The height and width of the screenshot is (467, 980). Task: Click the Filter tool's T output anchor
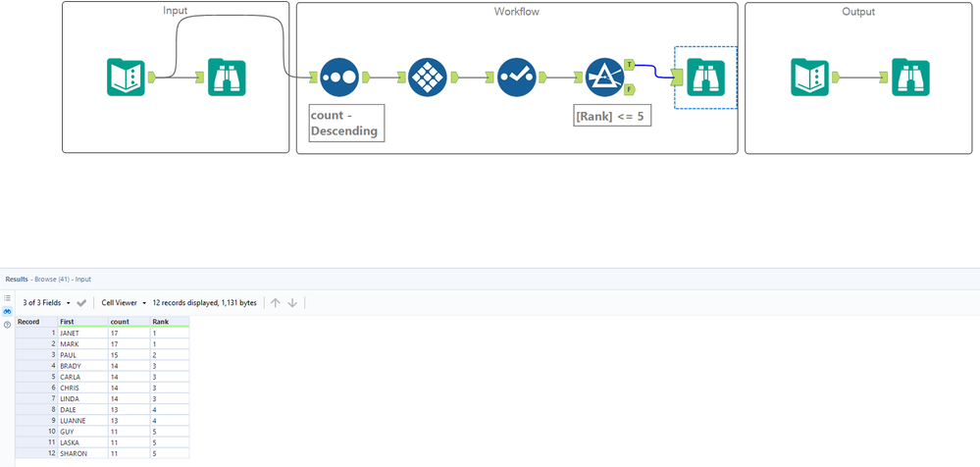[630, 65]
